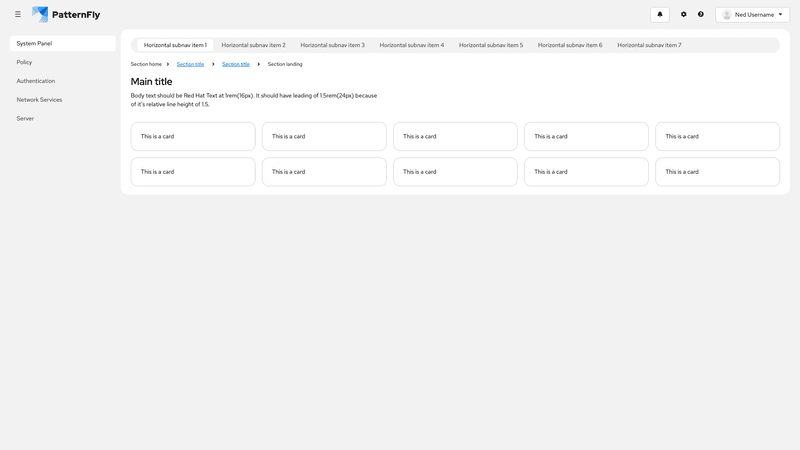Toggle the hamburger navigation menu

coord(18,15)
